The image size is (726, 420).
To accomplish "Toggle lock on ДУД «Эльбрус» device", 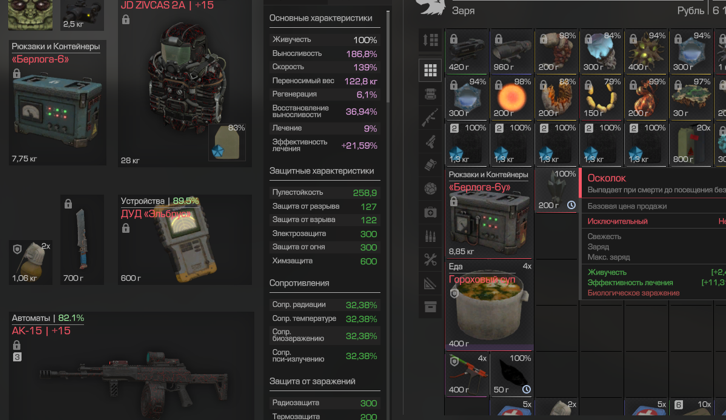I will point(126,228).
